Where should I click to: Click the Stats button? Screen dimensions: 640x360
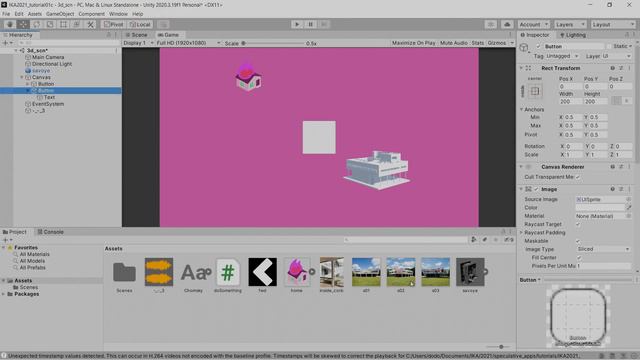click(478, 43)
